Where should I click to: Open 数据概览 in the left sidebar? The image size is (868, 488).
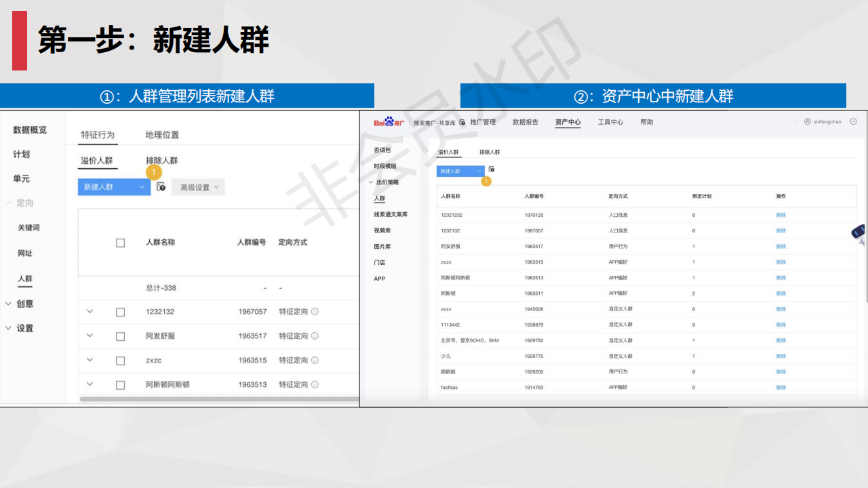click(x=30, y=130)
